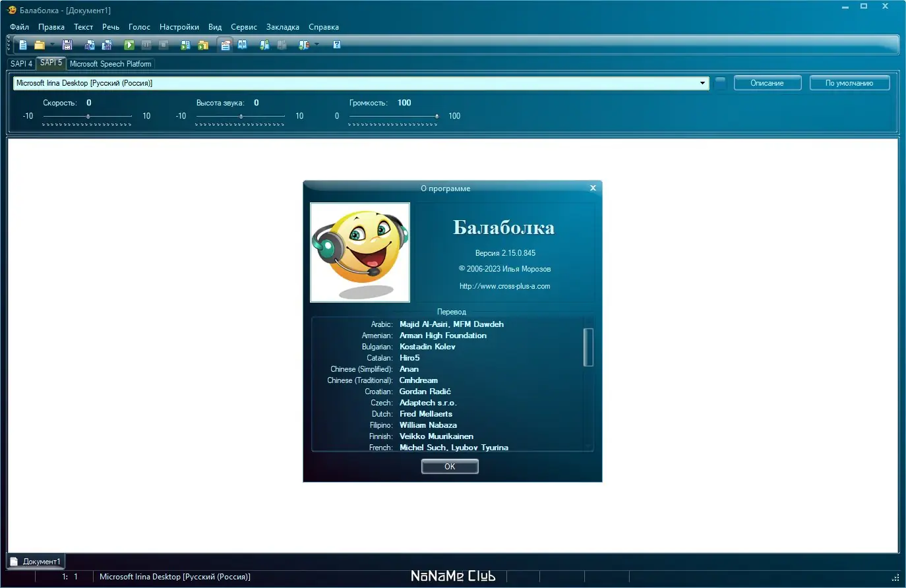The height and width of the screenshot is (588, 906).
Task: Switch to the SAPI 4 tab
Action: click(21, 64)
